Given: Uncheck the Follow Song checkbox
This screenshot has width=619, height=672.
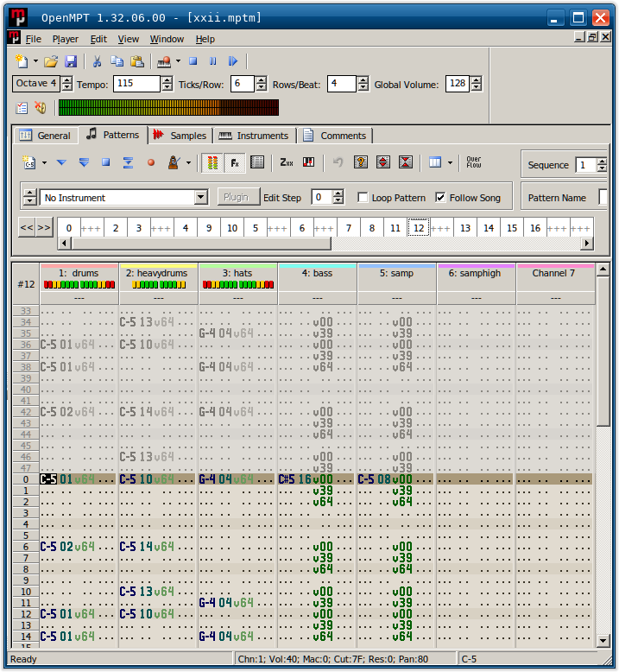Looking at the screenshot, I should 441,198.
